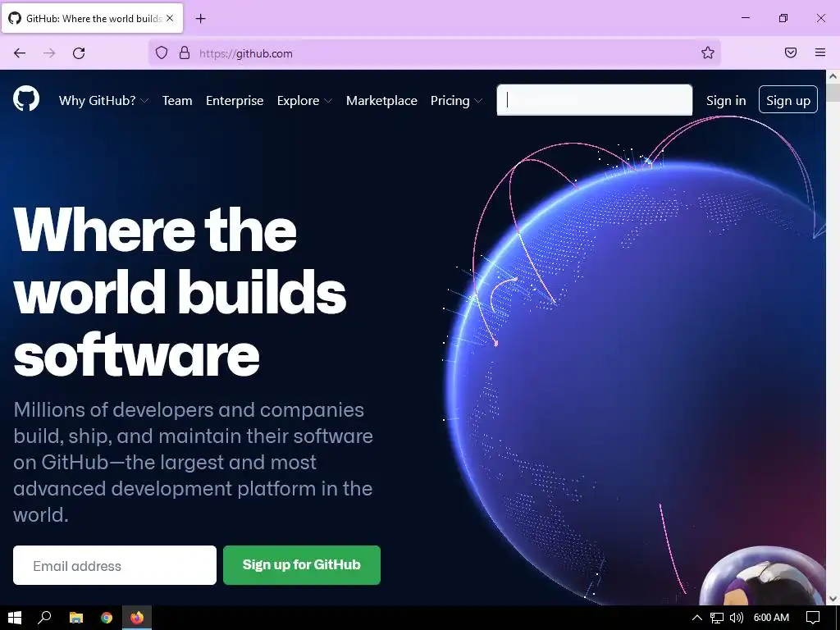
Task: Close the GitHub tab
Action: pos(170,18)
